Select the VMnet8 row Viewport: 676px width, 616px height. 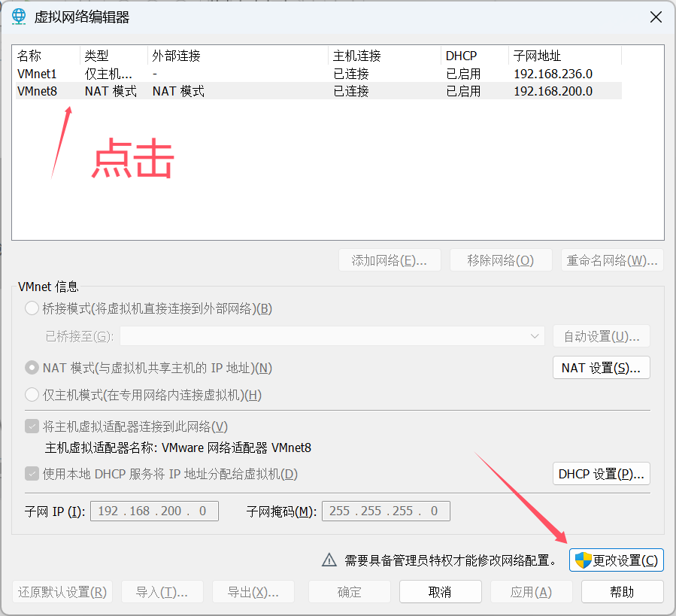click(x=319, y=91)
